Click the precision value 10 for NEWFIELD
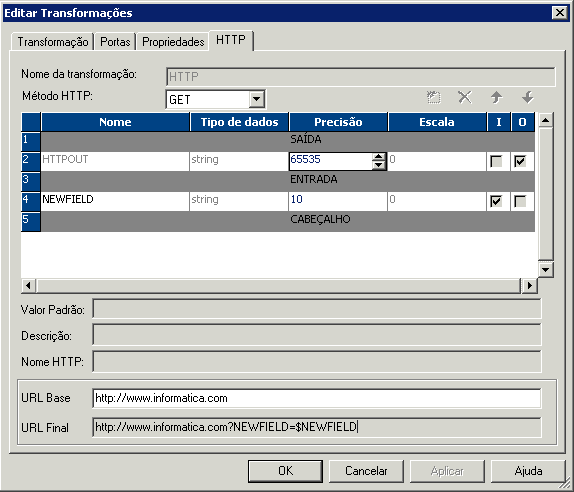 click(338, 201)
